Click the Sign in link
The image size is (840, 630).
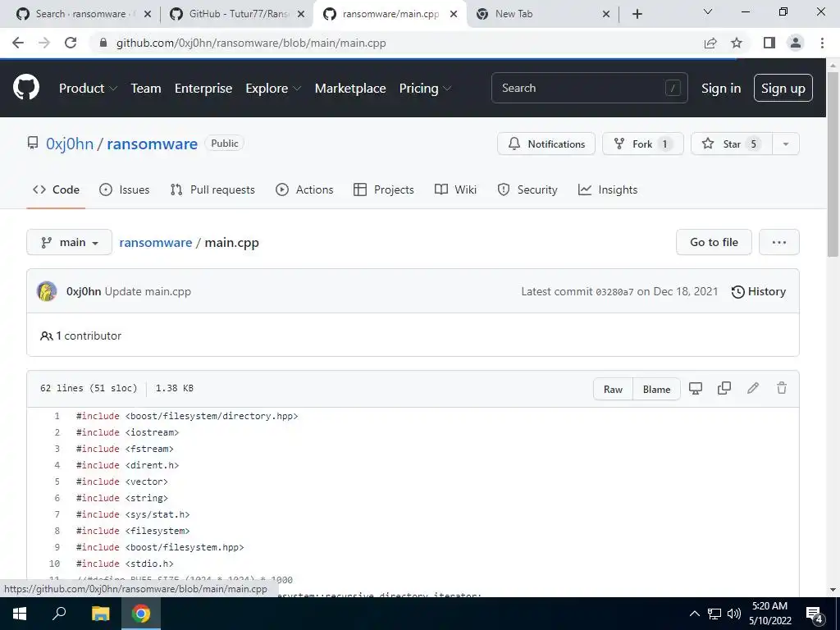[x=721, y=88]
